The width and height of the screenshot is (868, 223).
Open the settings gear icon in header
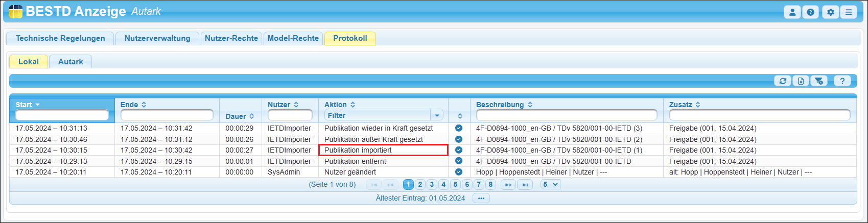(831, 12)
